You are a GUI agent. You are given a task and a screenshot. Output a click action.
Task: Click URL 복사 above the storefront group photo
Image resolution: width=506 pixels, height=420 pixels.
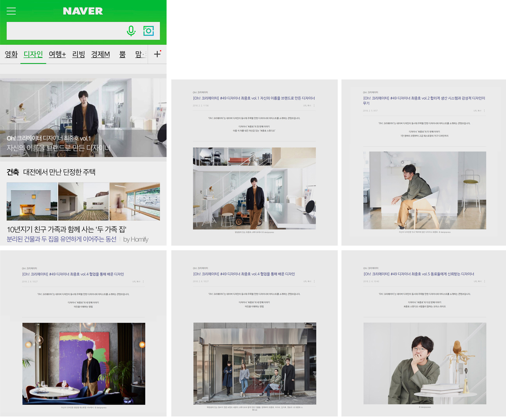coord(307,281)
